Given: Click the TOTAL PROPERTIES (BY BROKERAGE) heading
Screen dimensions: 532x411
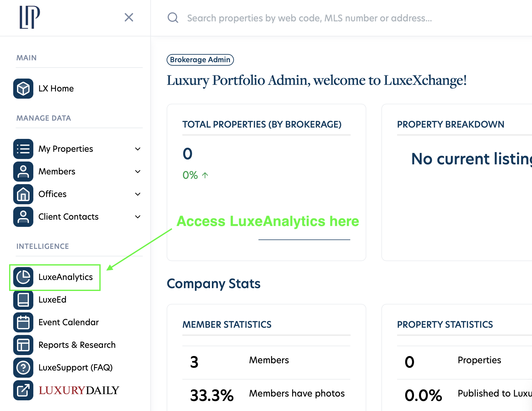Looking at the screenshot, I should click(262, 124).
